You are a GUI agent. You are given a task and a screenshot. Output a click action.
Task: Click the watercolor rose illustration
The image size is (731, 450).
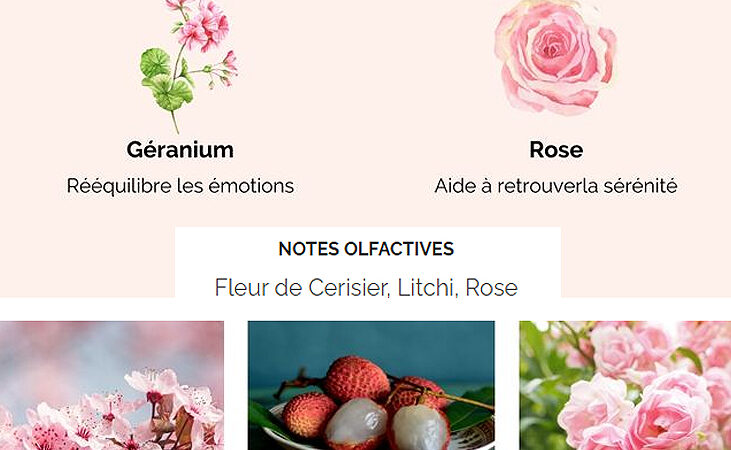point(556,57)
